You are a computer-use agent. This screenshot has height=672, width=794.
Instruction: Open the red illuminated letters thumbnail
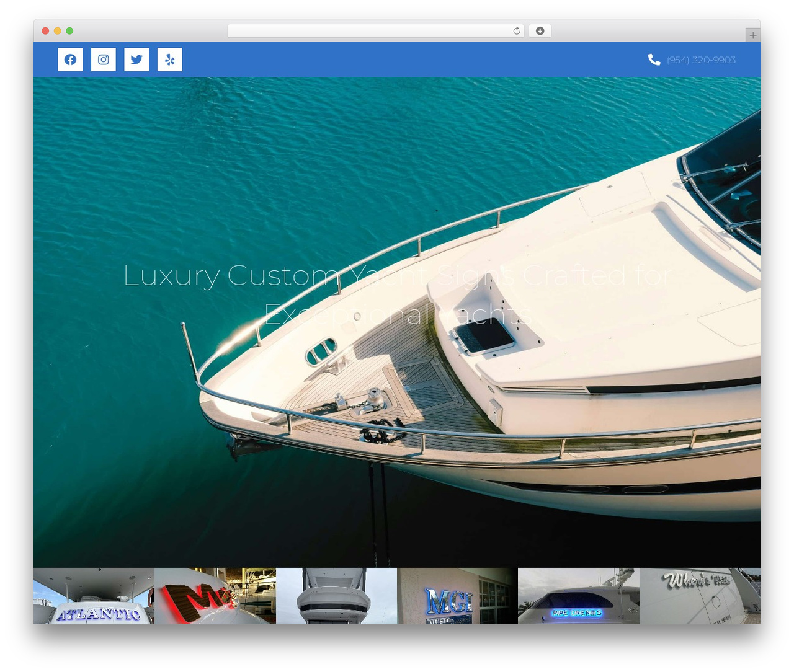coord(215,596)
